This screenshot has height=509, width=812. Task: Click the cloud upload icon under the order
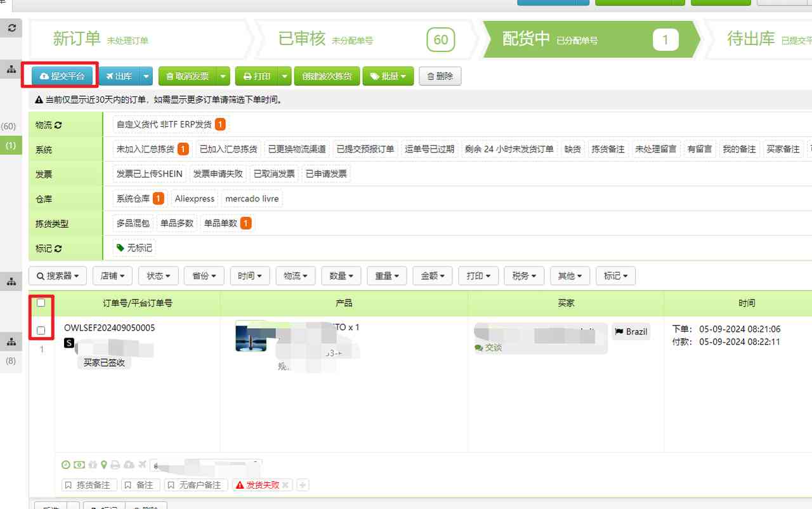pos(129,465)
